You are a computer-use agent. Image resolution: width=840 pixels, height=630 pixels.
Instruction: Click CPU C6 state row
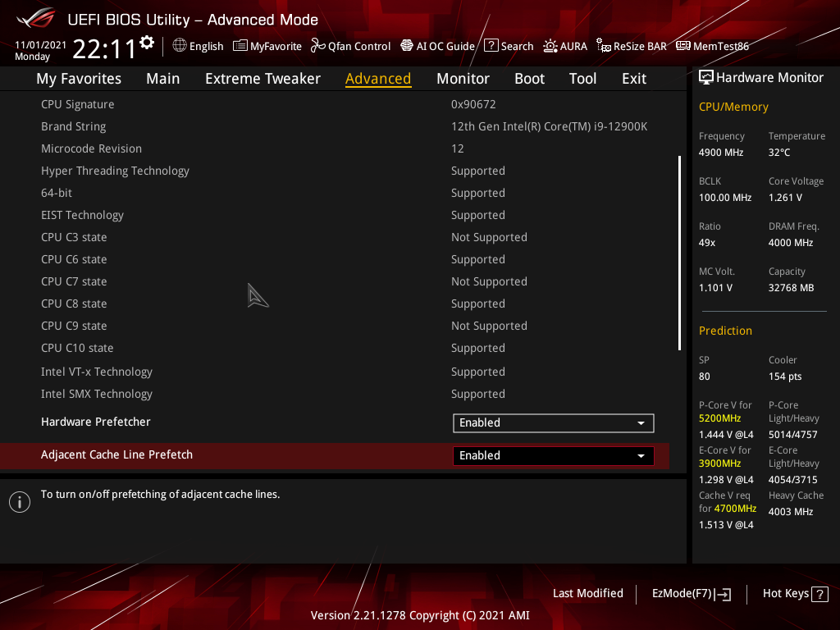[335, 259]
